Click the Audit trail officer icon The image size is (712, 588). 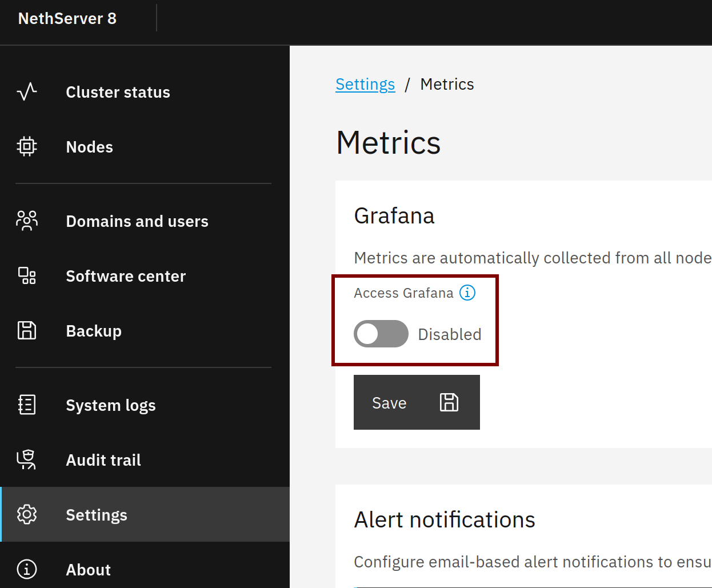pos(27,459)
